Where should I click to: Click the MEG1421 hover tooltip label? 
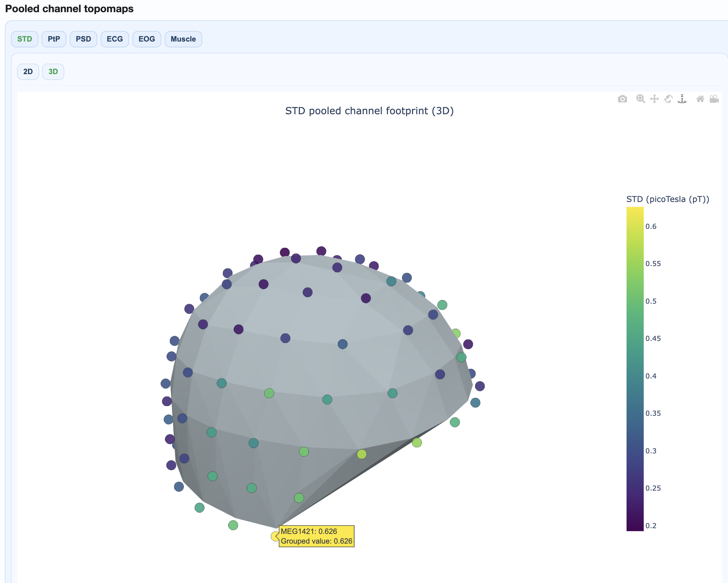coord(317,536)
